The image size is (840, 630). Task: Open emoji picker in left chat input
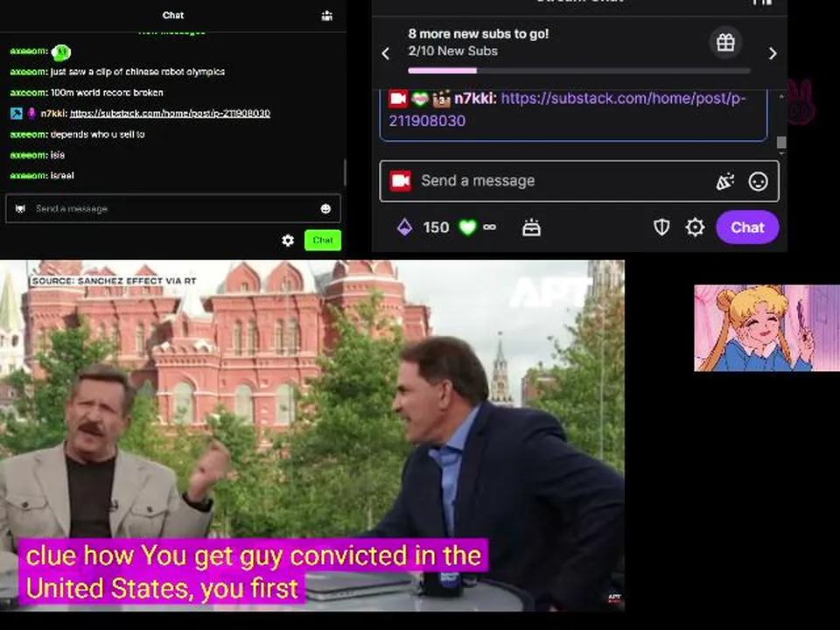pyautogui.click(x=325, y=209)
